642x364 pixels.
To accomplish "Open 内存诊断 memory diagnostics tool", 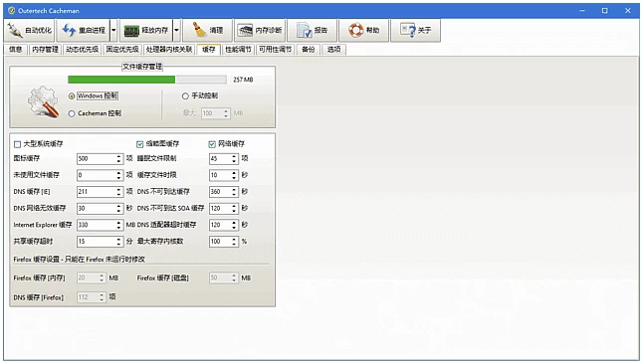I will pyautogui.click(x=260, y=30).
